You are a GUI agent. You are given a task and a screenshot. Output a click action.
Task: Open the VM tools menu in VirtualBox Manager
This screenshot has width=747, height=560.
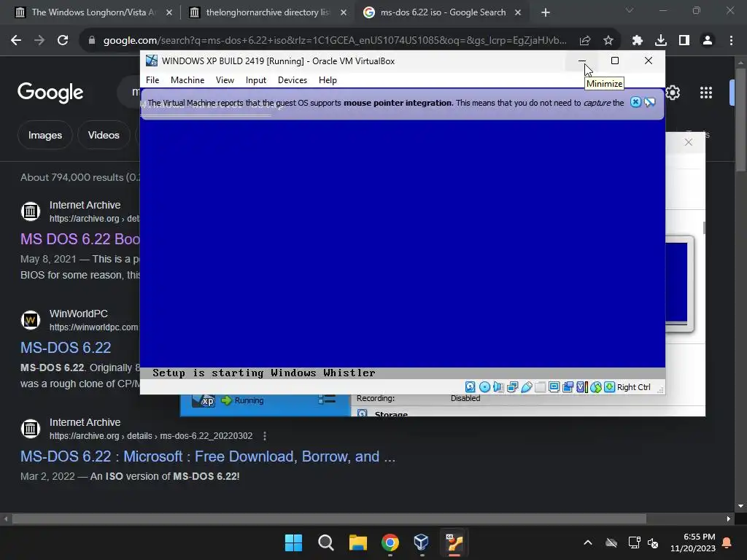tap(327, 400)
